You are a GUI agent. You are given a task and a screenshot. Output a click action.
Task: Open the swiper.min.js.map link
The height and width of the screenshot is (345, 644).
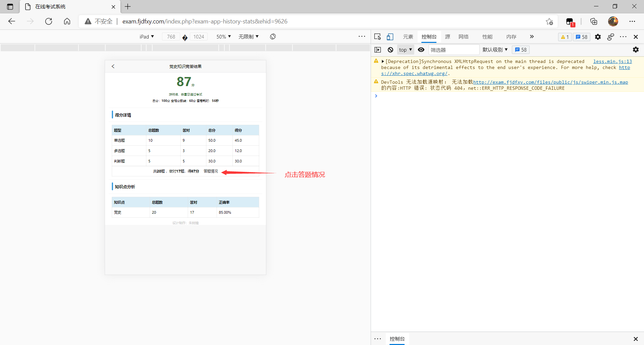[550, 82]
